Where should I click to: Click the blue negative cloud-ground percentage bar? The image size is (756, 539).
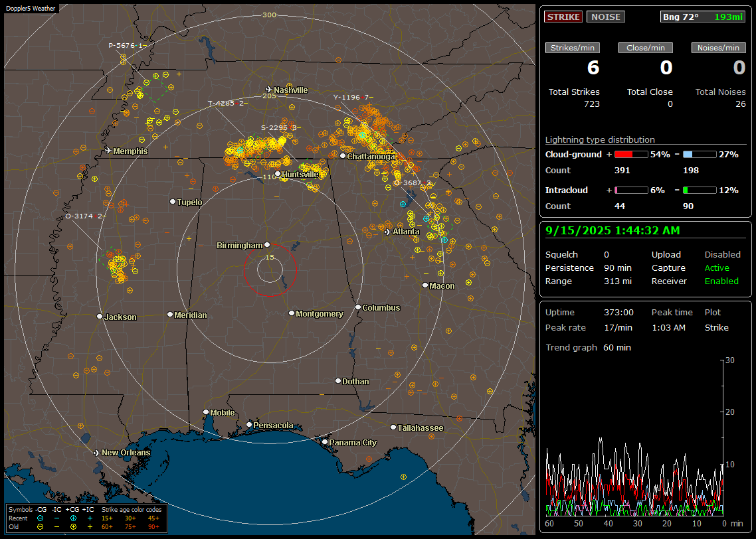click(x=700, y=155)
